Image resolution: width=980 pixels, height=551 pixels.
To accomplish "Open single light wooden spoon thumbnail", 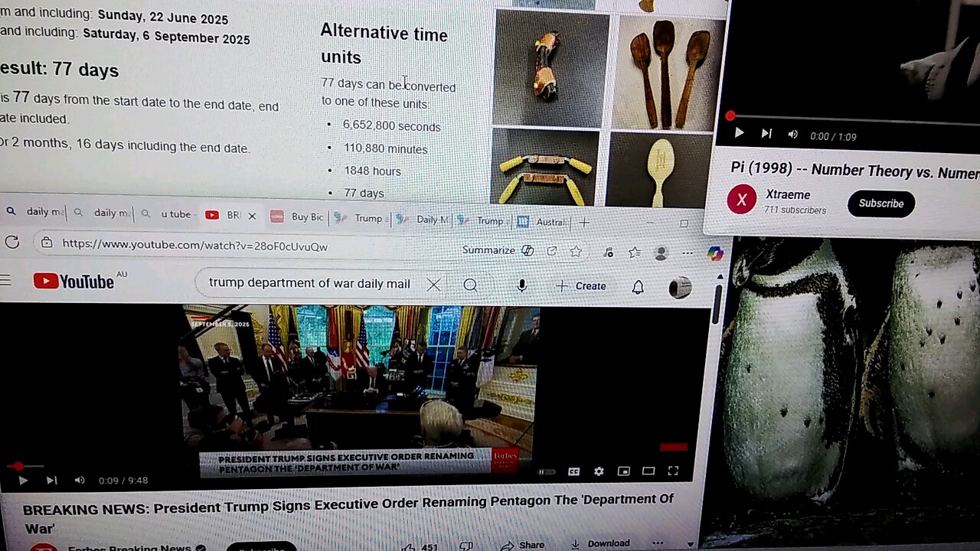I will pyautogui.click(x=658, y=170).
